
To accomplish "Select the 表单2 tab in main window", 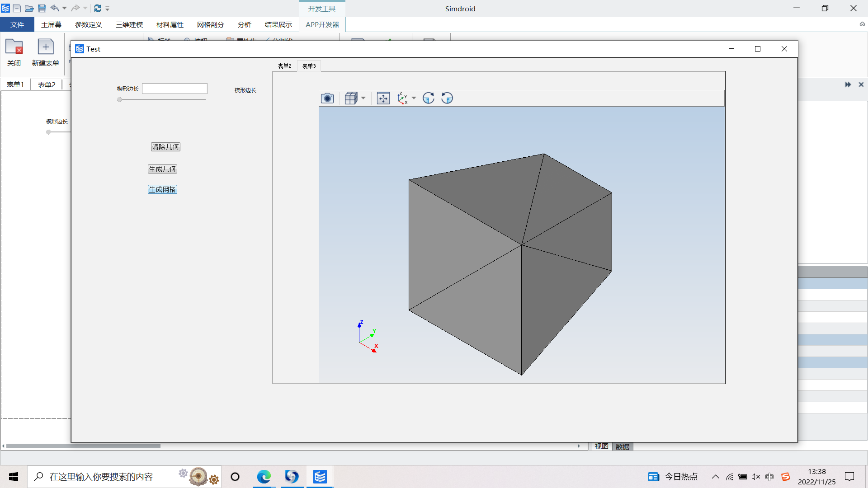I will 47,84.
